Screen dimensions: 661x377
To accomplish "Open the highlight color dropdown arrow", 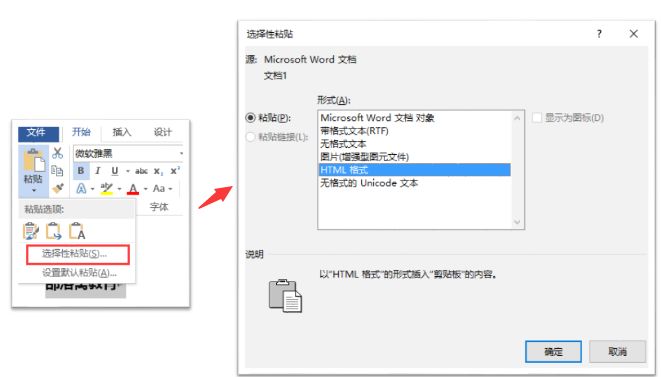I will (x=120, y=189).
